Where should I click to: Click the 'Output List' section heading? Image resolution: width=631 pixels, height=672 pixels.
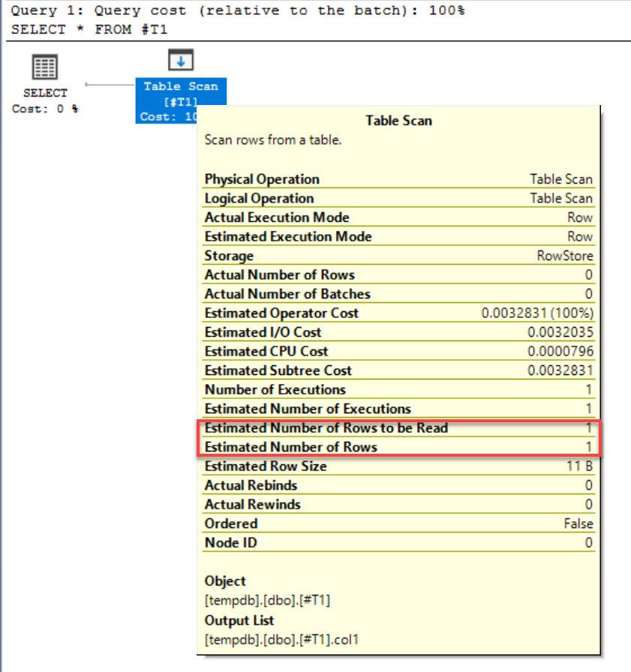tap(239, 620)
